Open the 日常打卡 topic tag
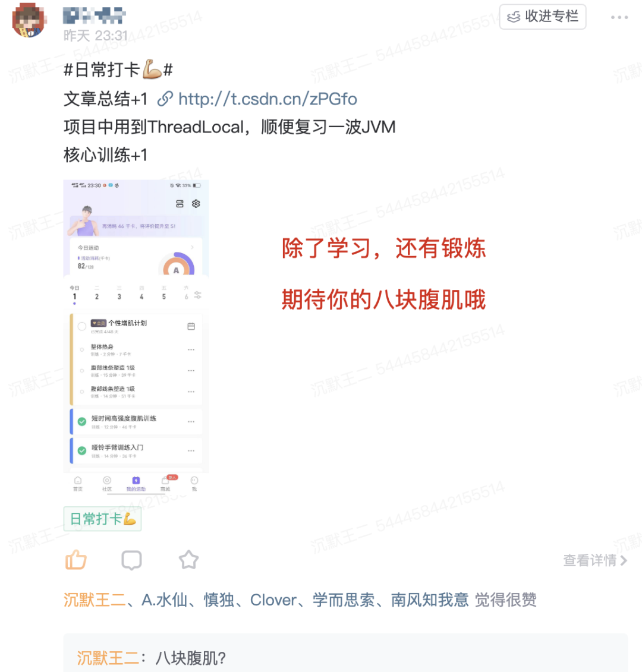This screenshot has width=642, height=672. (x=102, y=519)
